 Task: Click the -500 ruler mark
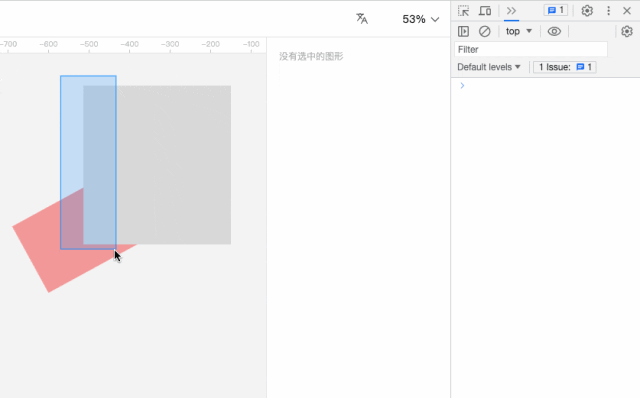click(x=89, y=44)
